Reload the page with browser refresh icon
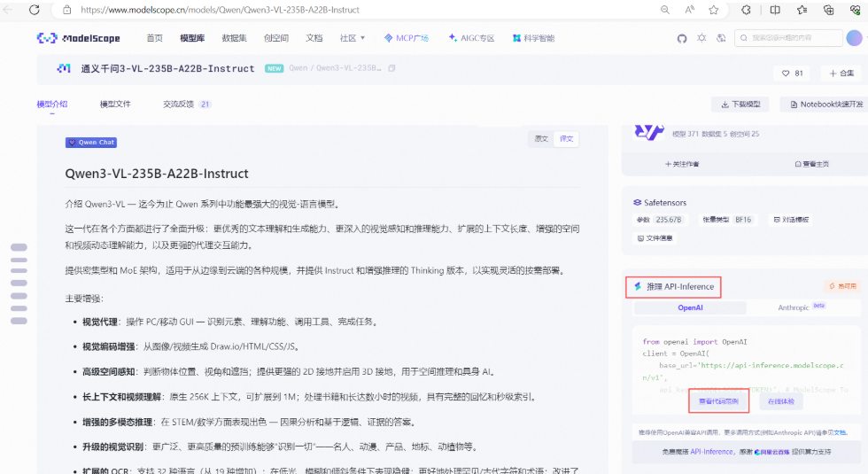The image size is (868, 474). [35, 10]
